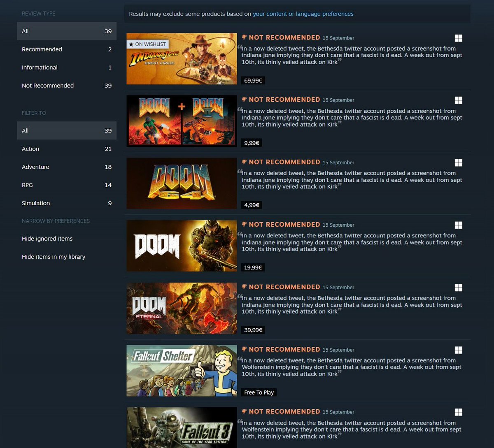The image size is (494, 448).
Task: Click the 69,99€ price tag
Action: (253, 81)
